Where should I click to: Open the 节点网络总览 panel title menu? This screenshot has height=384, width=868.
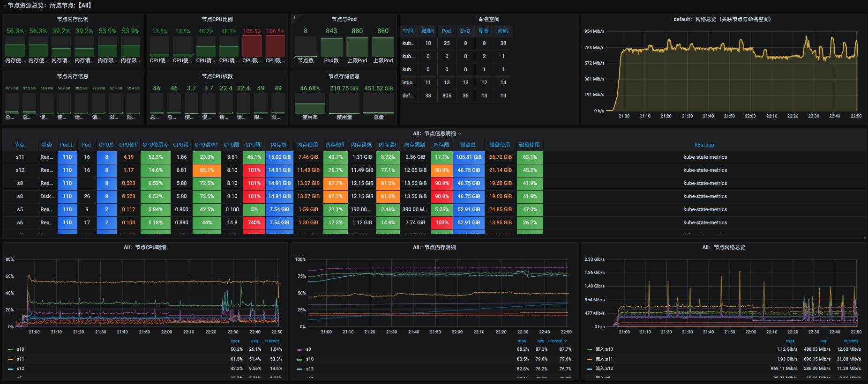724,247
